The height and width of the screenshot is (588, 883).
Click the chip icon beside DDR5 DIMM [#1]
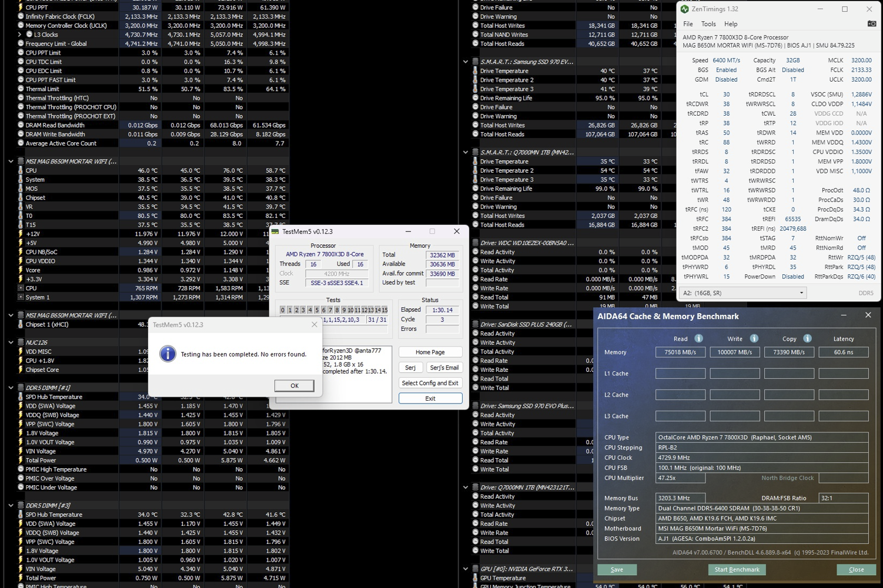(x=21, y=388)
